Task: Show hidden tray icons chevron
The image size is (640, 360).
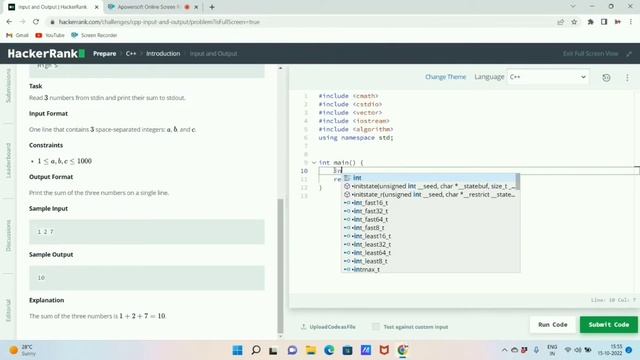Action: 504,350
